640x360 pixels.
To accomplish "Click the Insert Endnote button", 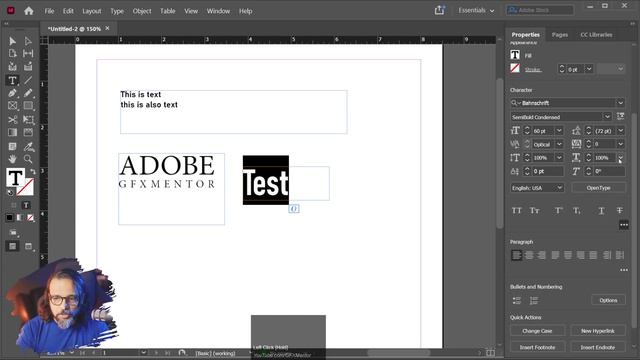I will 598,347.
